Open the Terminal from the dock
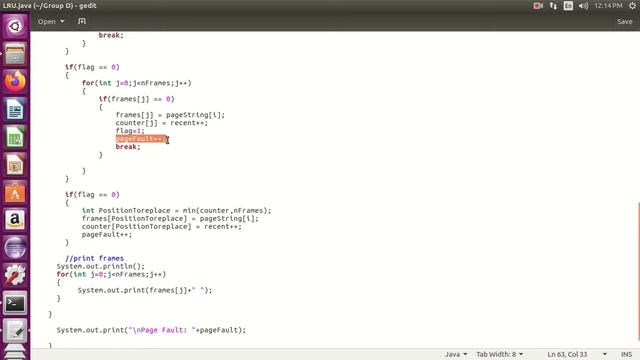The image size is (640, 360). (15, 302)
